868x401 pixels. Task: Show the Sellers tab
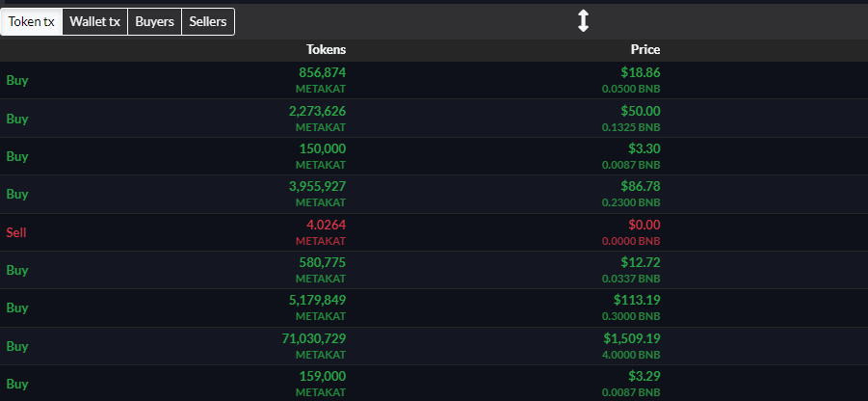click(x=207, y=21)
